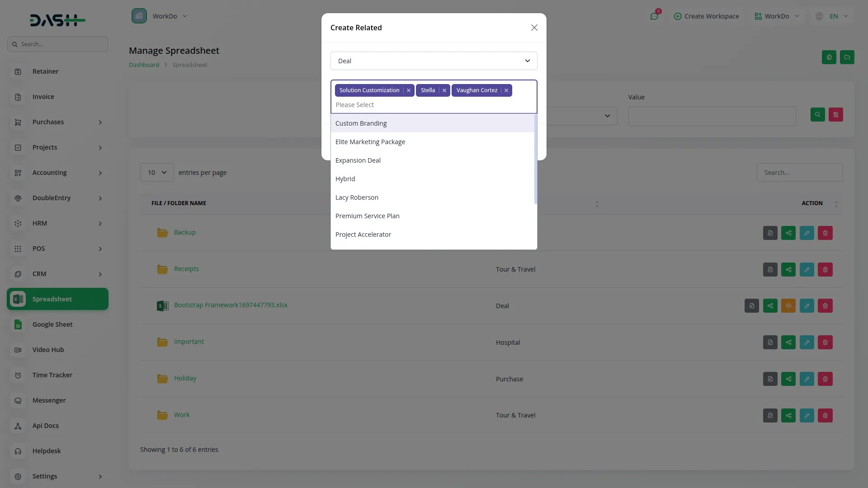Click the orange eye icon for Bootstrap Framework file
Screen dimensions: 868x488
pyautogui.click(x=788, y=306)
